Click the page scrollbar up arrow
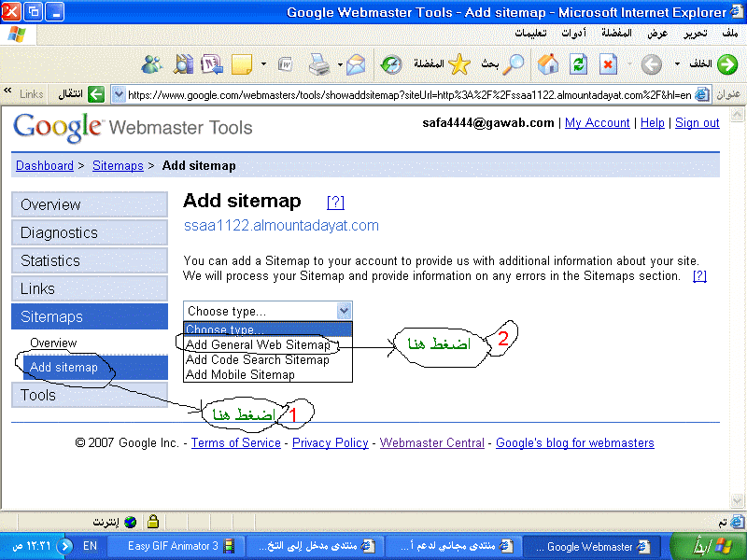 click(737, 114)
